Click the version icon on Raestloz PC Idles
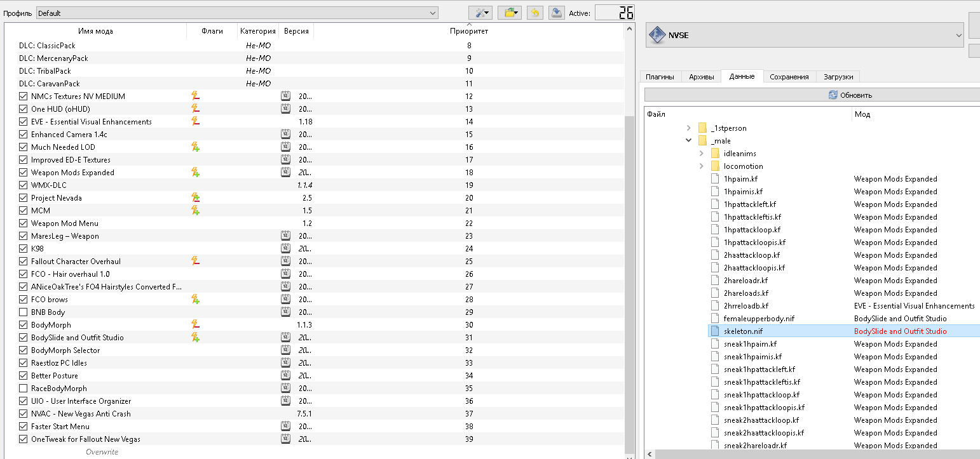 (x=285, y=363)
